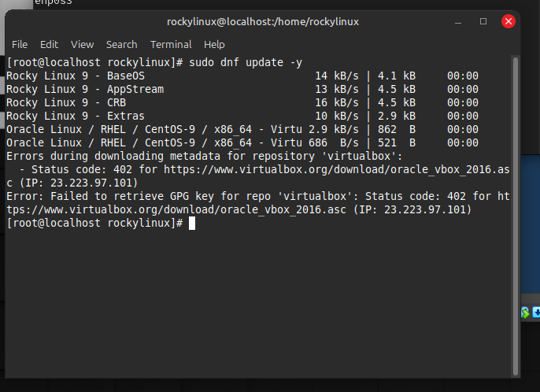
Task: Open the Edit menu
Action: [x=49, y=45]
